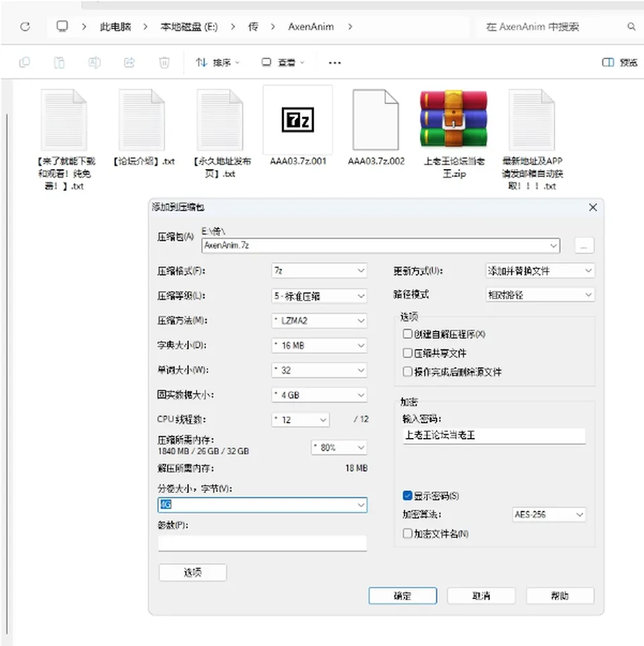Select the WinRAR .zip archive file
Viewport: 644px width, 646px height.
pyautogui.click(x=454, y=134)
